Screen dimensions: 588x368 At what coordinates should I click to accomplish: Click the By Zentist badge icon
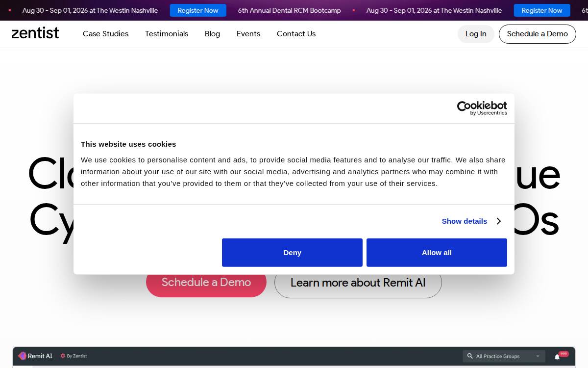[x=63, y=356]
